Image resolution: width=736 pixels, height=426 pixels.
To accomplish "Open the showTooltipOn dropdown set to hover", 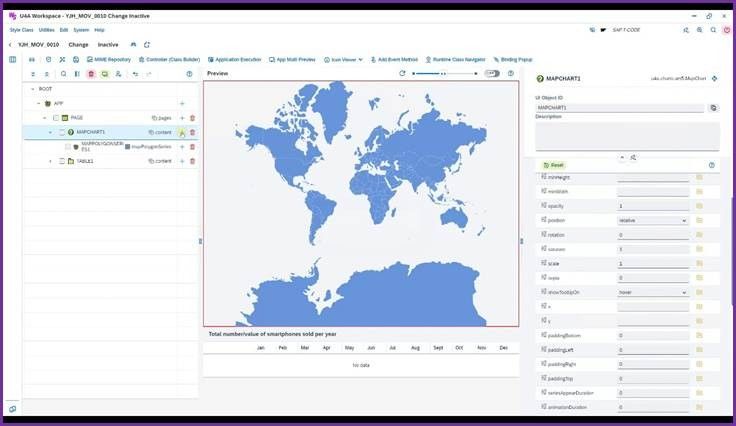I will pos(652,292).
